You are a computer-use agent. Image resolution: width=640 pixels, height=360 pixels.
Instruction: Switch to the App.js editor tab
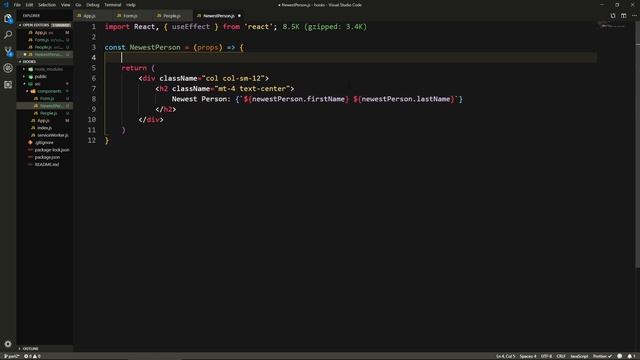pos(93,16)
